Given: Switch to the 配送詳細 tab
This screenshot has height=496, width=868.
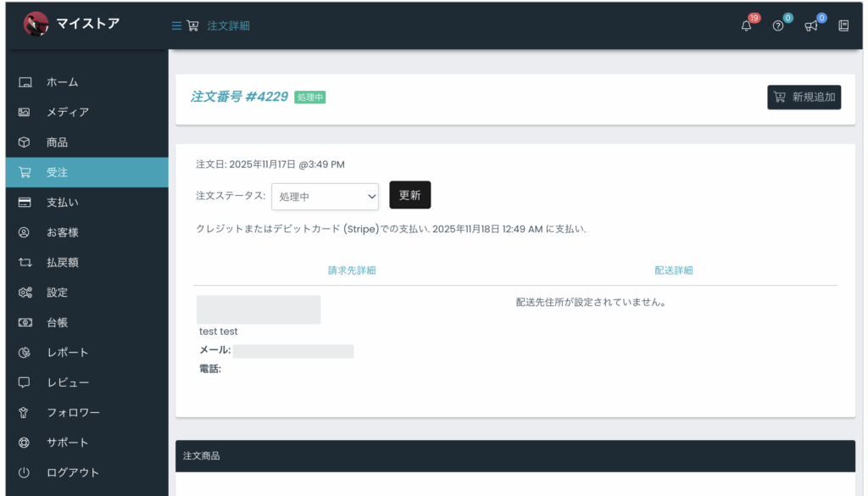Looking at the screenshot, I should tap(674, 270).
